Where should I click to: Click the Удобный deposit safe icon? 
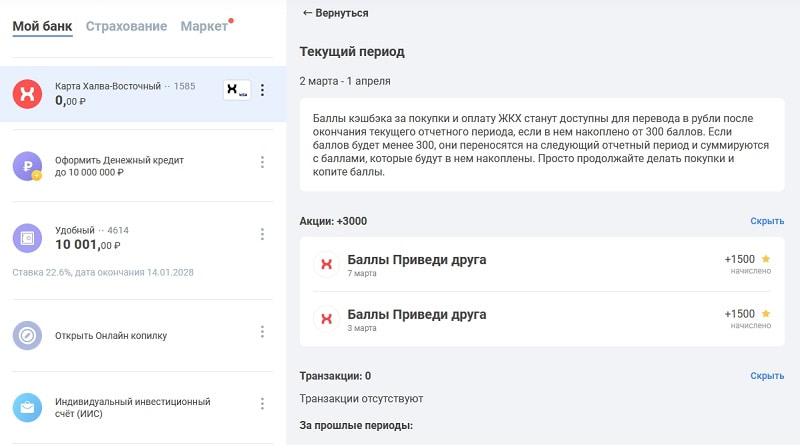pos(28,238)
